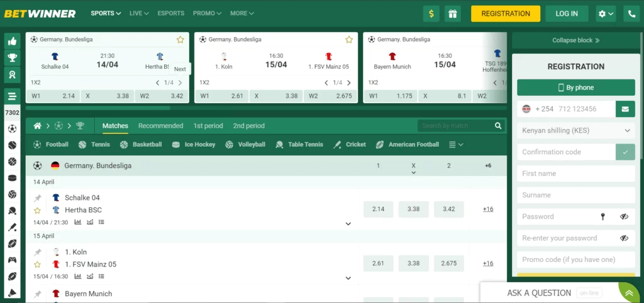The height and width of the screenshot is (303, 644).
Task: Click the featured matches horizontal scrollbar
Action: click(97, 108)
